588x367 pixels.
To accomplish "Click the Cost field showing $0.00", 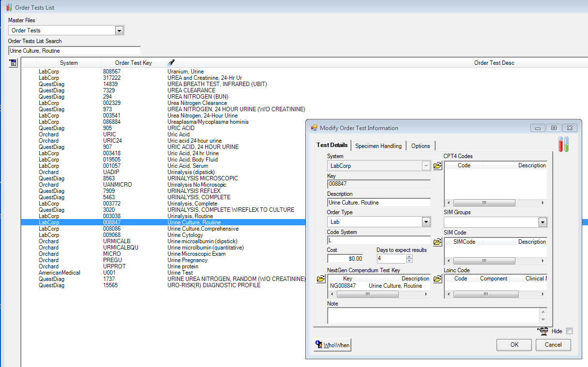I will click(345, 259).
